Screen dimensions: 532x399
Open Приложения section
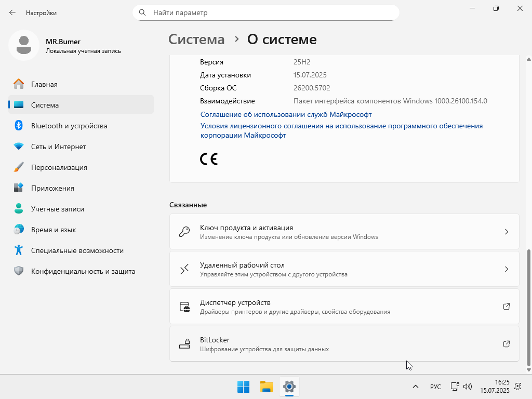[x=81, y=188]
